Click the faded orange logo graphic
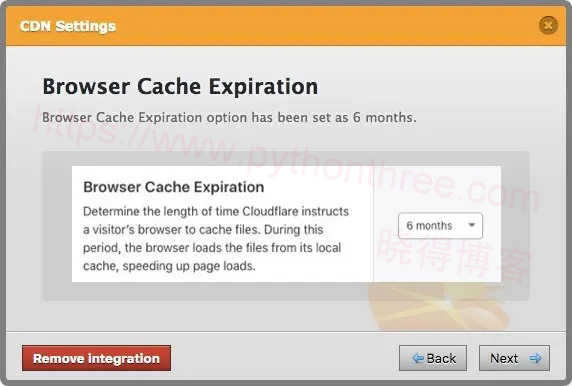The image size is (572, 386). click(x=440, y=306)
